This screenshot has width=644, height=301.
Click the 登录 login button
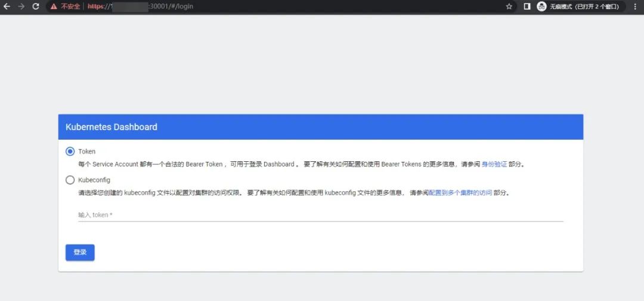point(80,253)
